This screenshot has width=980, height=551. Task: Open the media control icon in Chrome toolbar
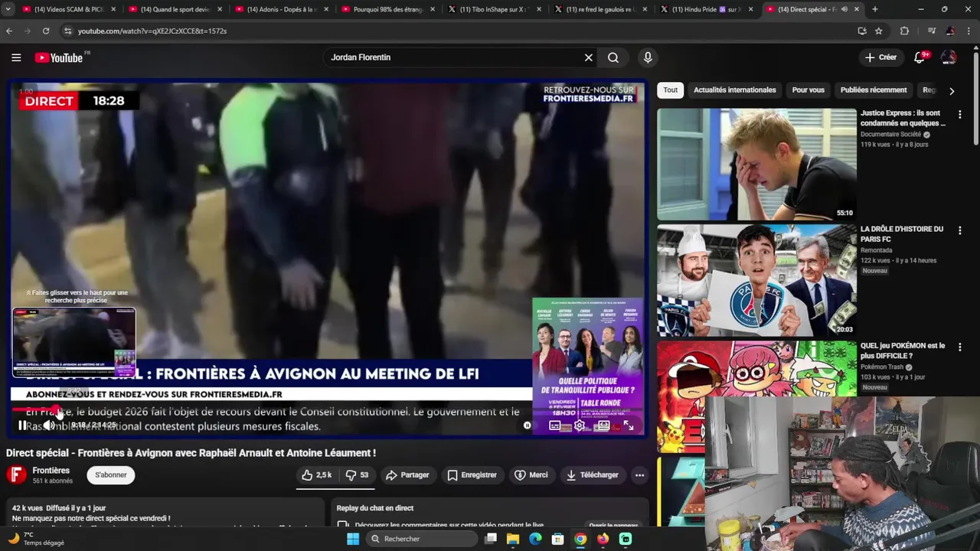[x=932, y=31]
